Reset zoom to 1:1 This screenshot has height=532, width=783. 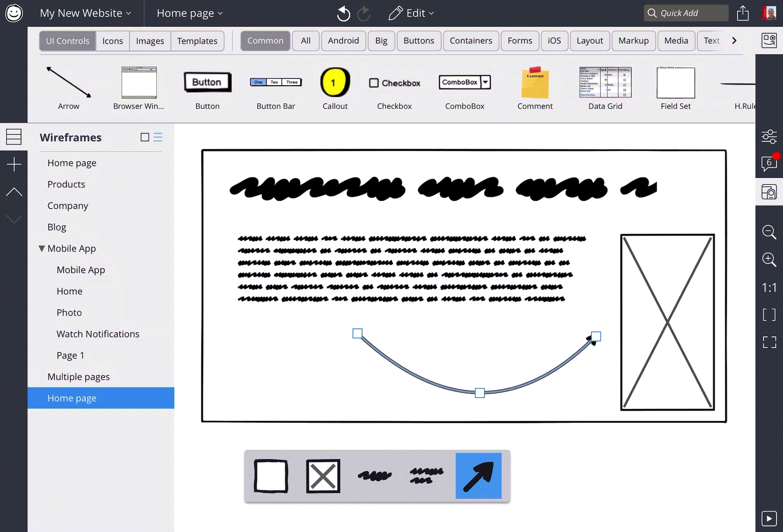click(x=769, y=287)
